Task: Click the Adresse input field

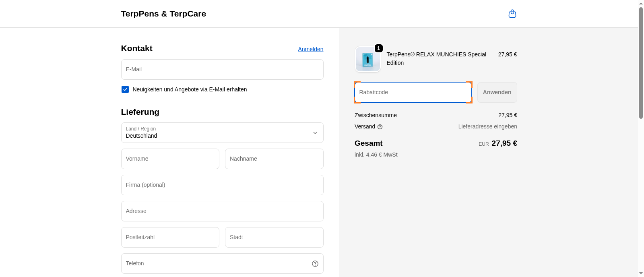Action: click(222, 211)
